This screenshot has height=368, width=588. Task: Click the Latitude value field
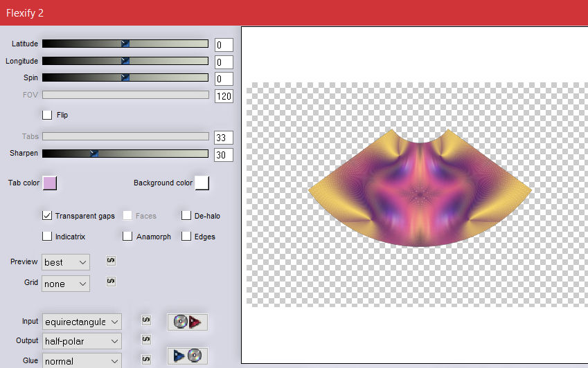click(224, 45)
